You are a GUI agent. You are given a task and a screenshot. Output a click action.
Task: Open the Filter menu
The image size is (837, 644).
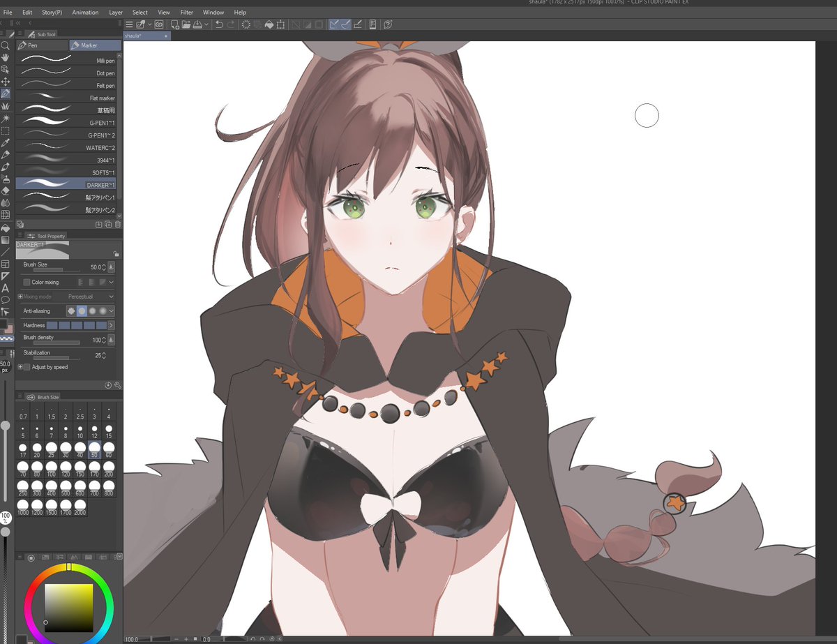click(x=187, y=13)
